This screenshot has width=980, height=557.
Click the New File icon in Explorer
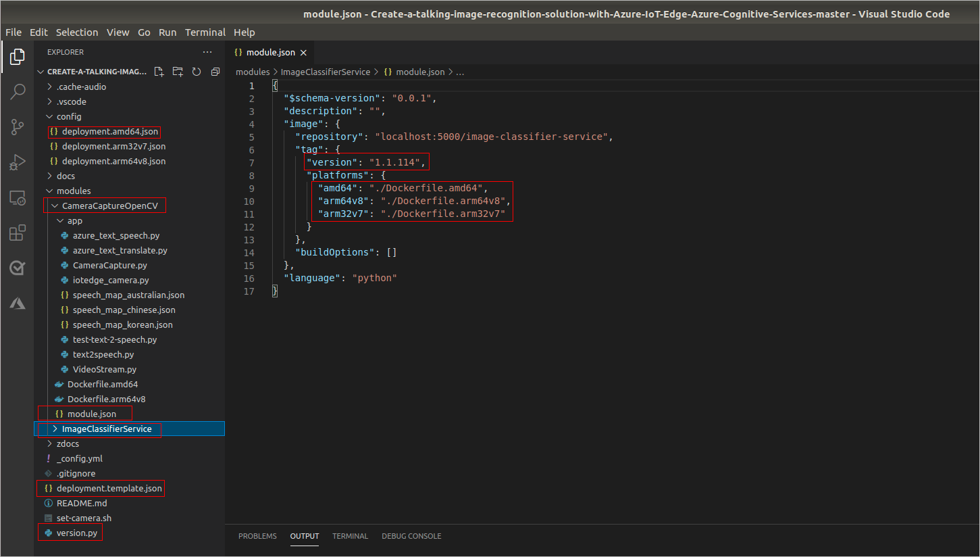pos(159,72)
